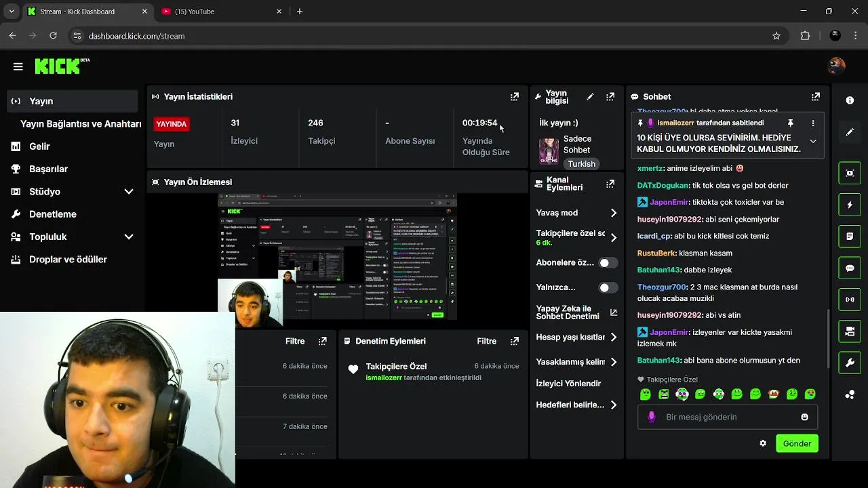Click the stream preview thumbnail

337,256
